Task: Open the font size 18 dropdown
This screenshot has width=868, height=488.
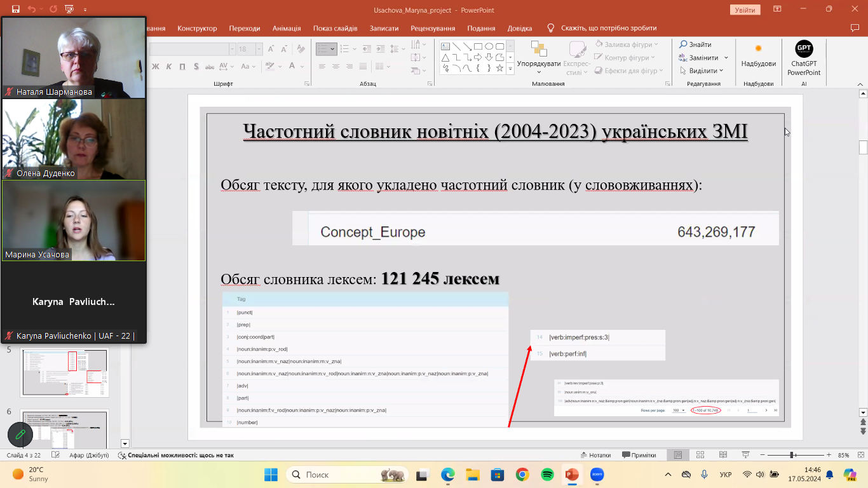Action: (x=259, y=49)
